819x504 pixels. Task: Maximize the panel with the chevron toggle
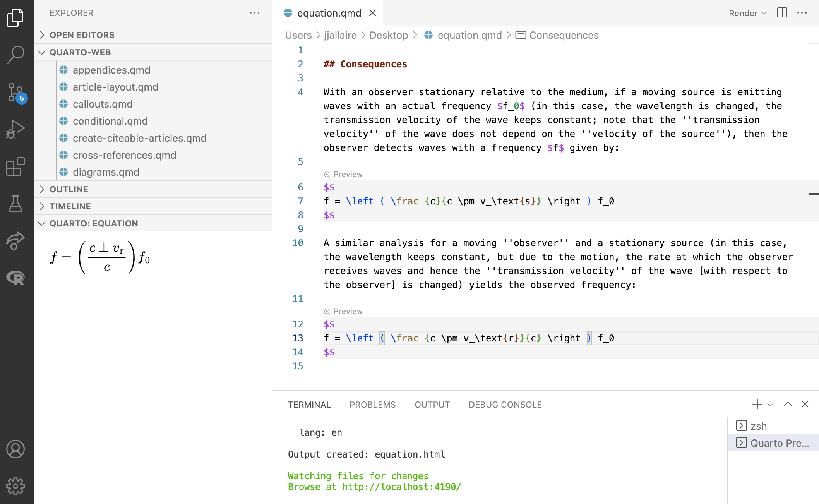pos(788,404)
